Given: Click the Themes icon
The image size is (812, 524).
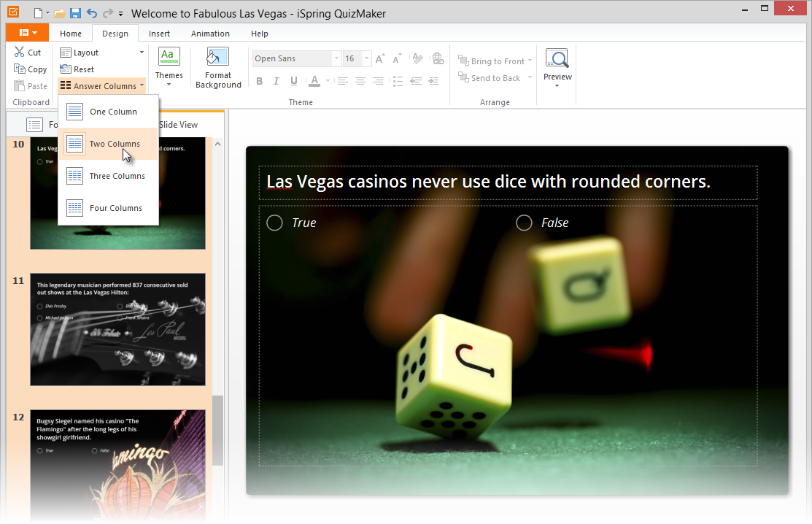Looking at the screenshot, I should coord(169,57).
